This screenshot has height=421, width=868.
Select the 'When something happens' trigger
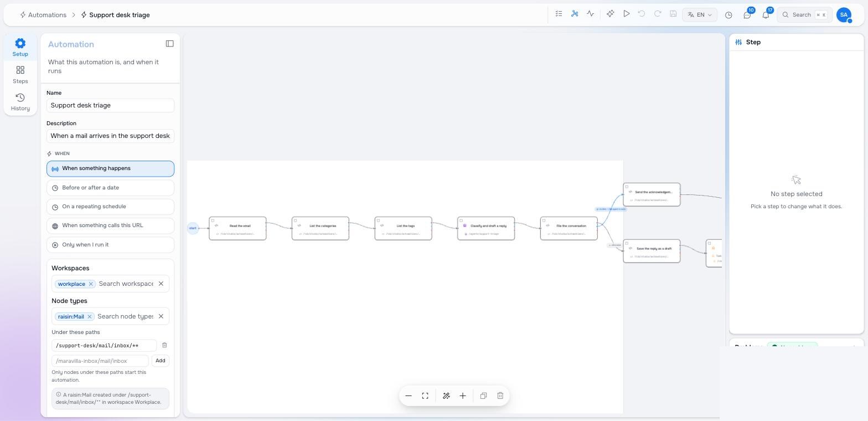pos(110,168)
